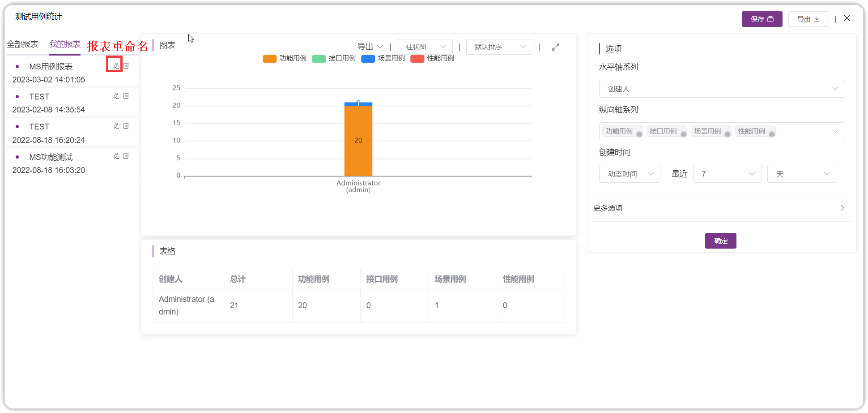Open the MS功能测试 report
The width and height of the screenshot is (868, 413).
pos(51,157)
